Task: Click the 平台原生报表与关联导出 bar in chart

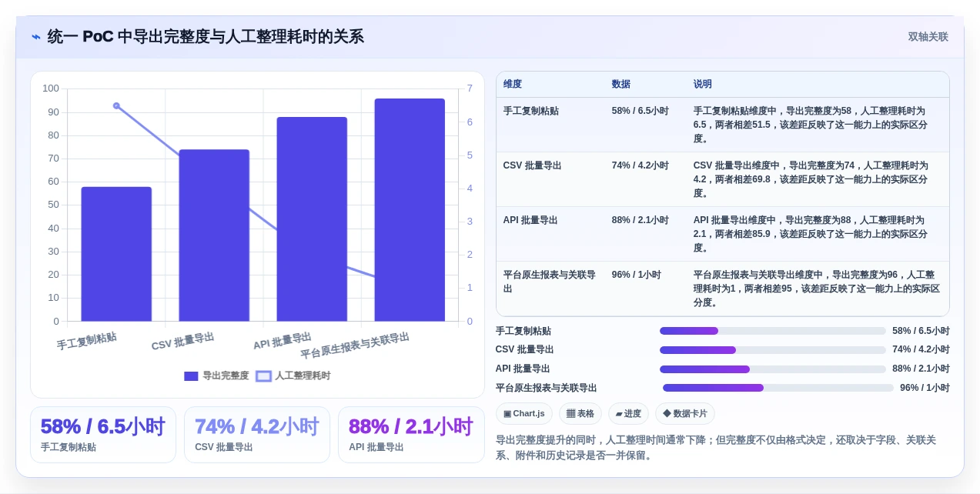Action: [410, 210]
